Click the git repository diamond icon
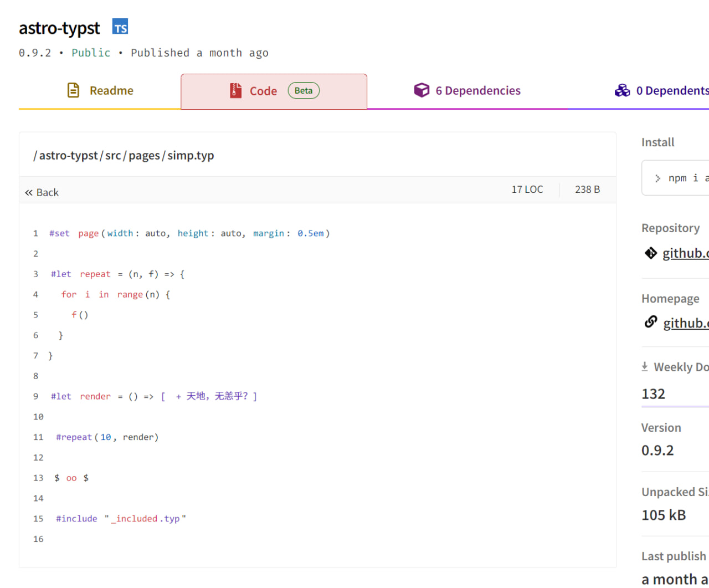The height and width of the screenshot is (588, 709). pos(651,253)
